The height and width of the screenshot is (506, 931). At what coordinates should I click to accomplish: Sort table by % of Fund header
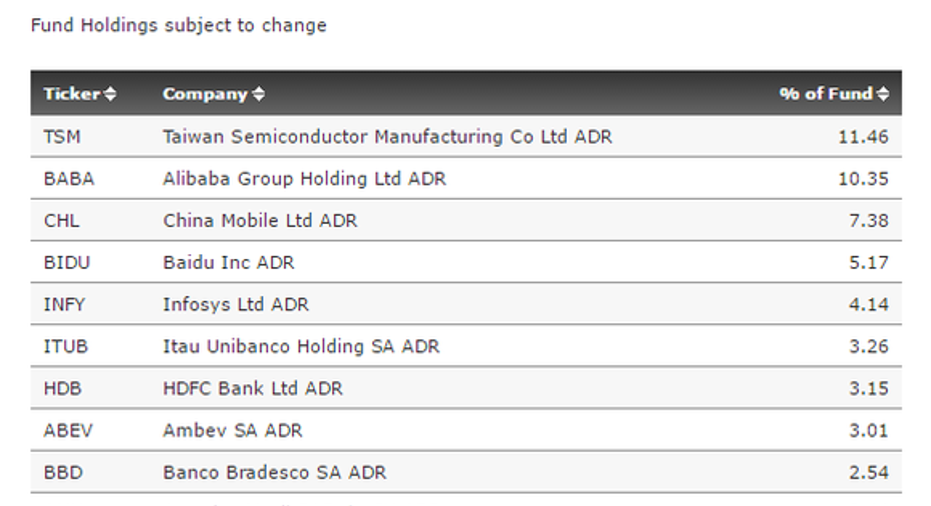point(826,94)
